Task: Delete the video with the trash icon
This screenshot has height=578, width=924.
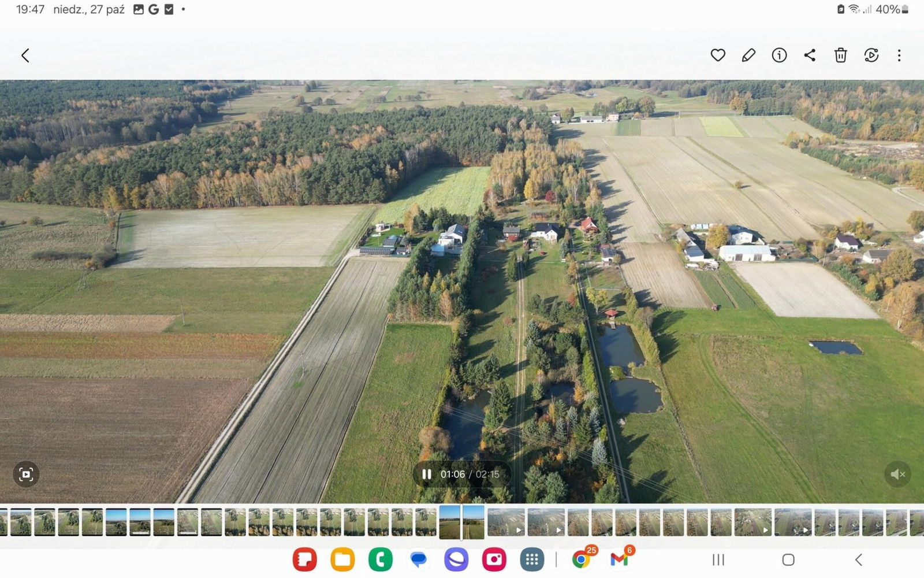Action: pos(840,55)
